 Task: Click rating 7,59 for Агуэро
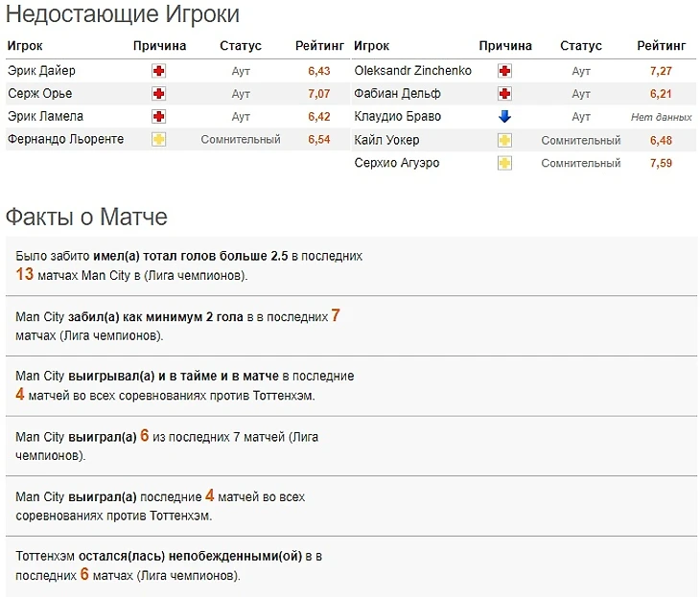pyautogui.click(x=661, y=163)
